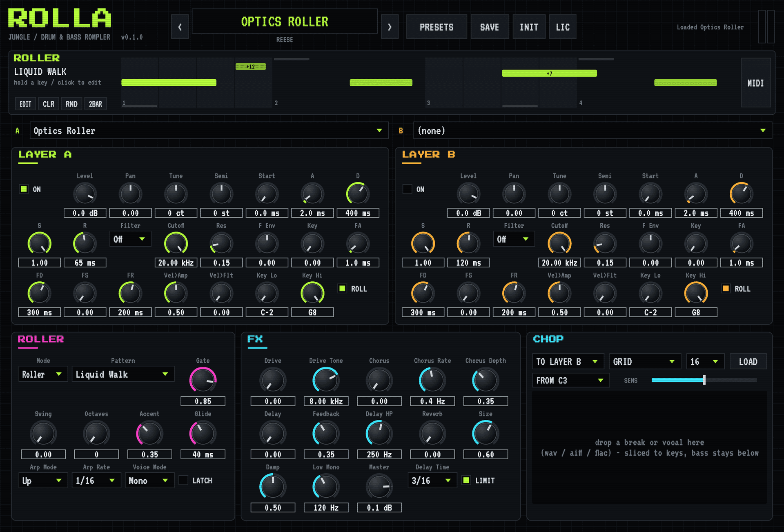
Task: Click the Layer A Key Hi knob
Action: (312, 293)
